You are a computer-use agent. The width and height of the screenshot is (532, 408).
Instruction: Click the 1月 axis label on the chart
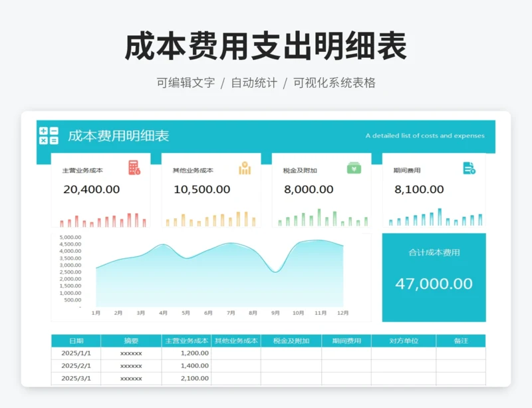[x=96, y=313]
